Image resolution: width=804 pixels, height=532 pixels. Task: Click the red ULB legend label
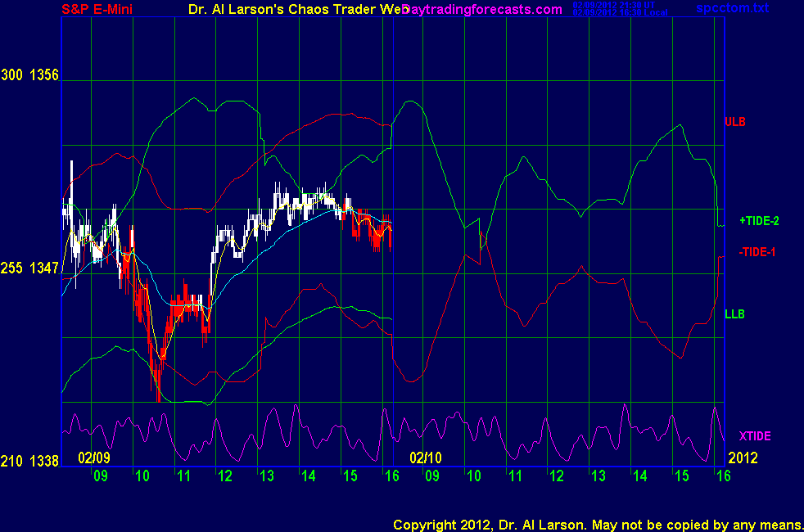tap(735, 122)
